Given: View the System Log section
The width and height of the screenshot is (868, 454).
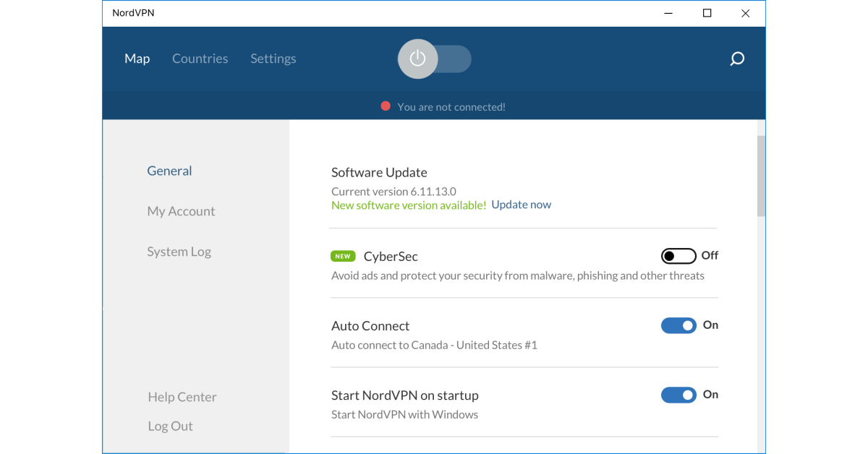Looking at the screenshot, I should coord(179,252).
